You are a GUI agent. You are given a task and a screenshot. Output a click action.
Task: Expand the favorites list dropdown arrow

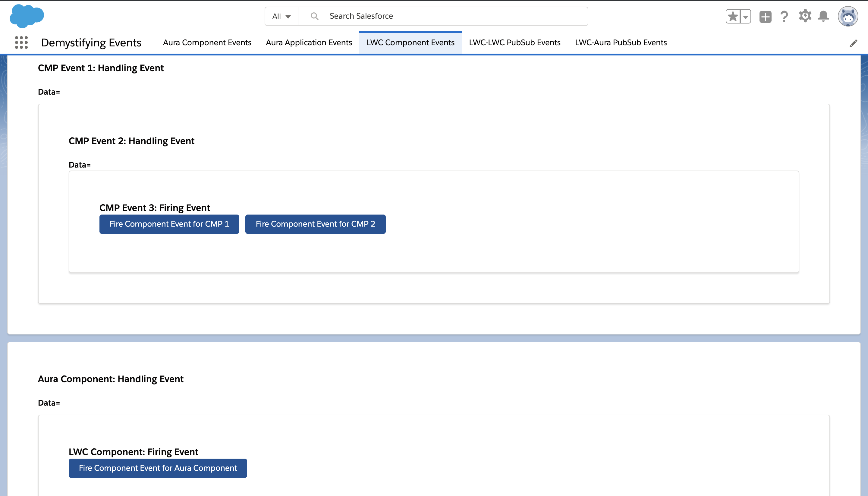click(745, 16)
